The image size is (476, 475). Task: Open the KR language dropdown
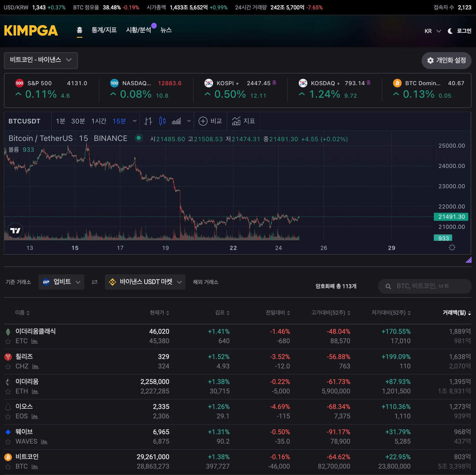click(432, 31)
